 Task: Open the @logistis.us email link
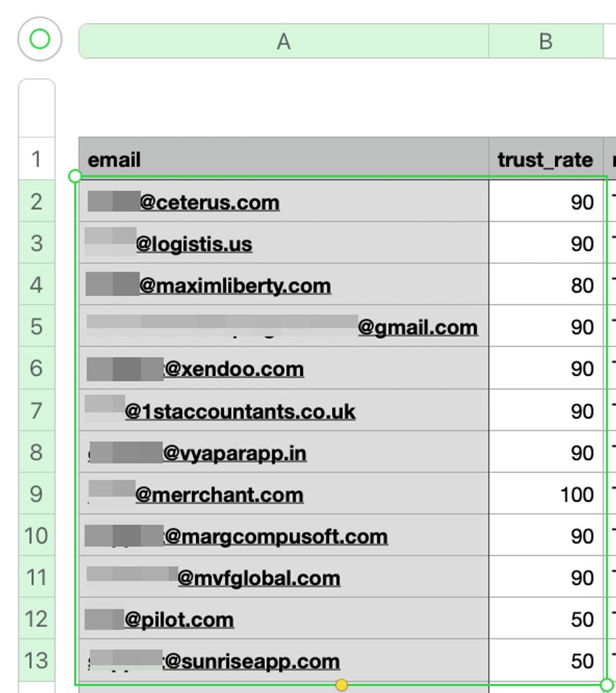click(195, 244)
